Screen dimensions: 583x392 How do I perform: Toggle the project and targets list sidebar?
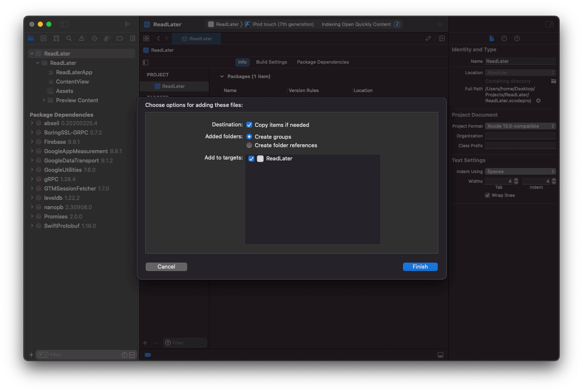coord(146,62)
